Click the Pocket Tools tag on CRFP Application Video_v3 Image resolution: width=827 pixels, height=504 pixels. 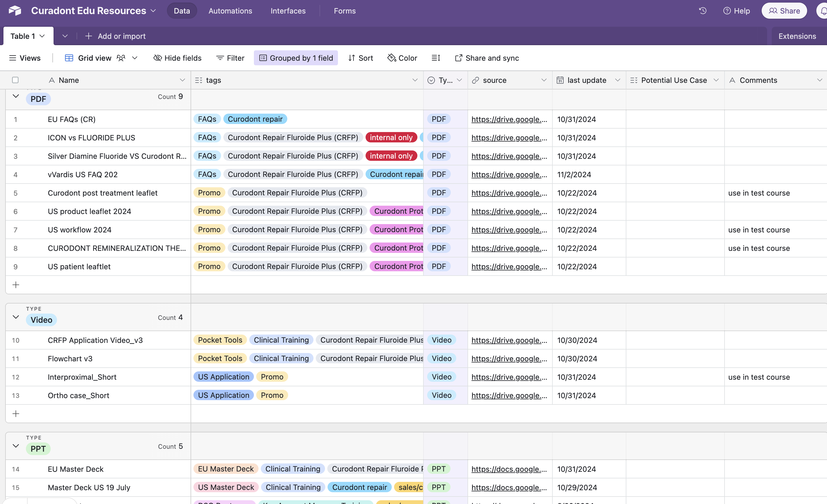[220, 340]
